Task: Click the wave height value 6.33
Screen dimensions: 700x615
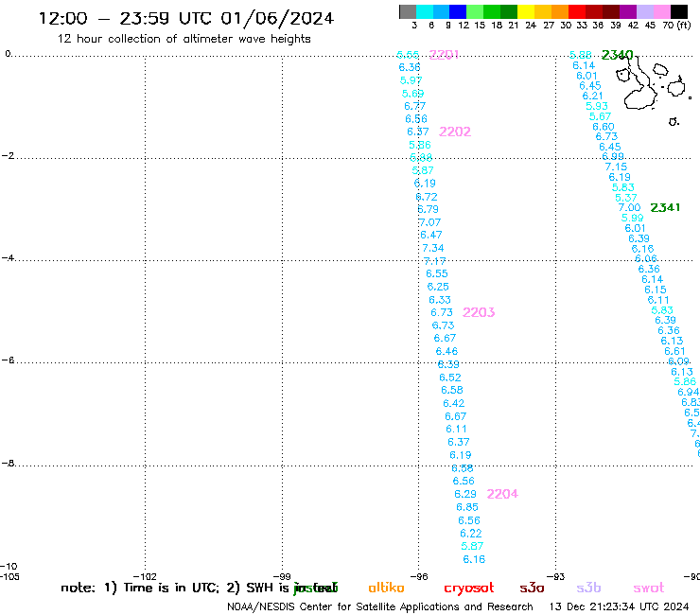Action: point(440,300)
